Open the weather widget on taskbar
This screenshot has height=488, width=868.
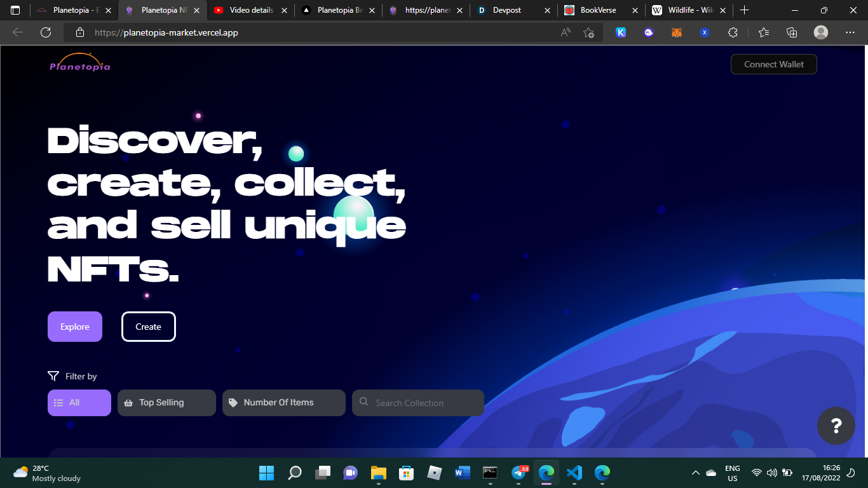pyautogui.click(x=47, y=473)
